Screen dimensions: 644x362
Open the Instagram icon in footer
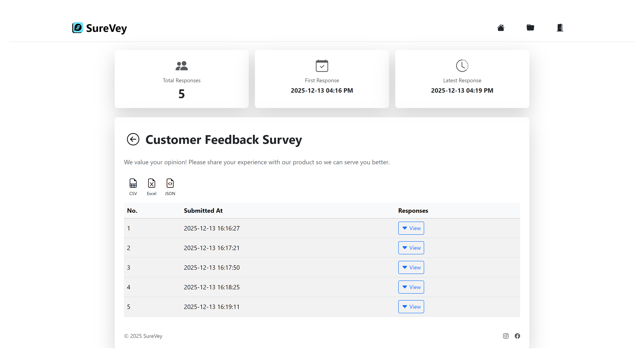(x=505, y=336)
